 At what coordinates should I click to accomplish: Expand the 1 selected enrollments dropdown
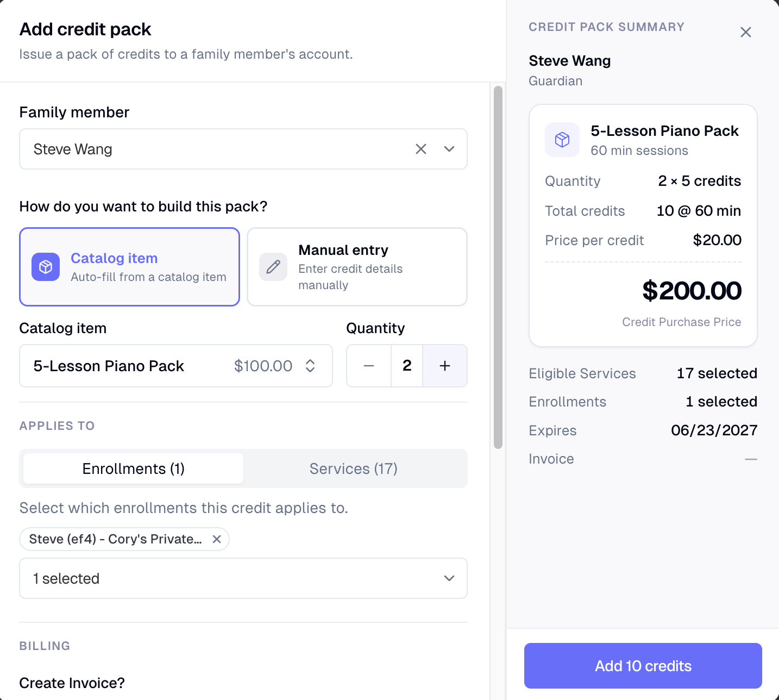[x=243, y=578]
